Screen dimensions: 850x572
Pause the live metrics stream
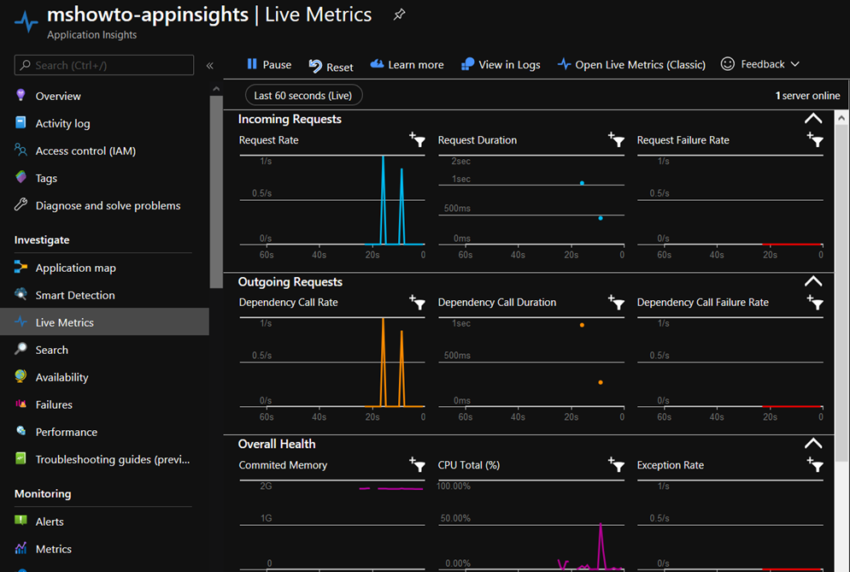point(268,64)
